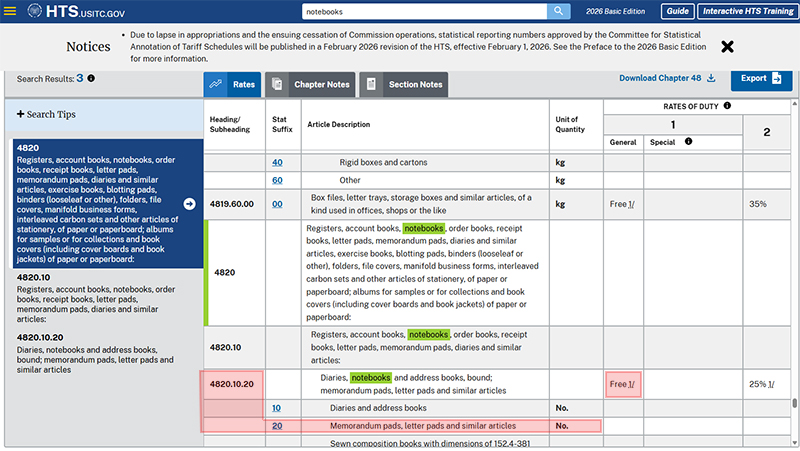The width and height of the screenshot is (800, 451).
Task: Click the USITC seal logo
Action: pyautogui.click(x=34, y=11)
